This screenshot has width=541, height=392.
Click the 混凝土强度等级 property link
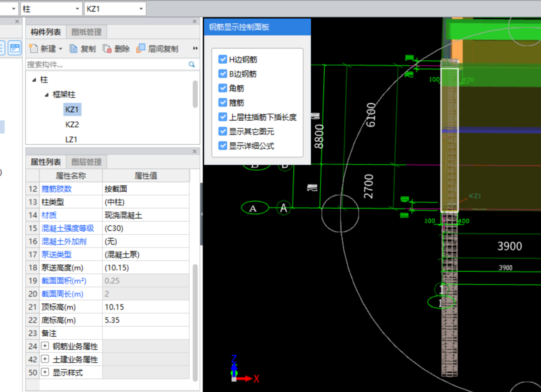point(67,228)
